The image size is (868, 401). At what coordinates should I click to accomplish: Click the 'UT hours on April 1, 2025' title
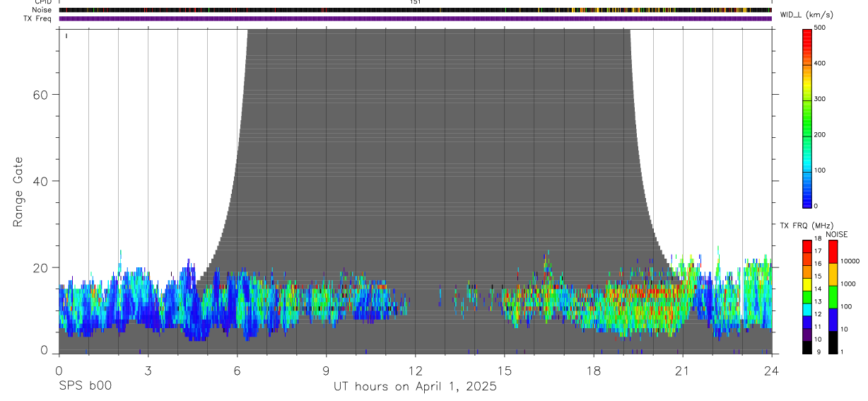click(x=415, y=387)
